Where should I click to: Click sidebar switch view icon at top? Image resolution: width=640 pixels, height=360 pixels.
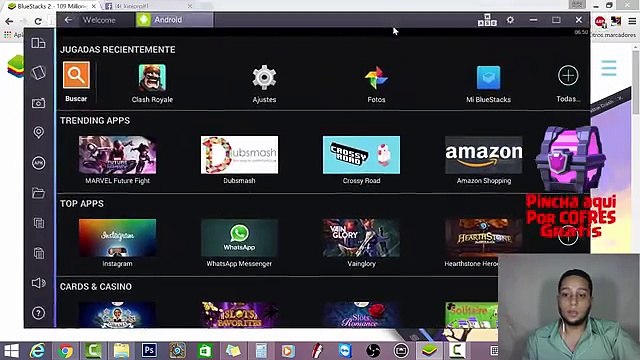tap(38, 43)
